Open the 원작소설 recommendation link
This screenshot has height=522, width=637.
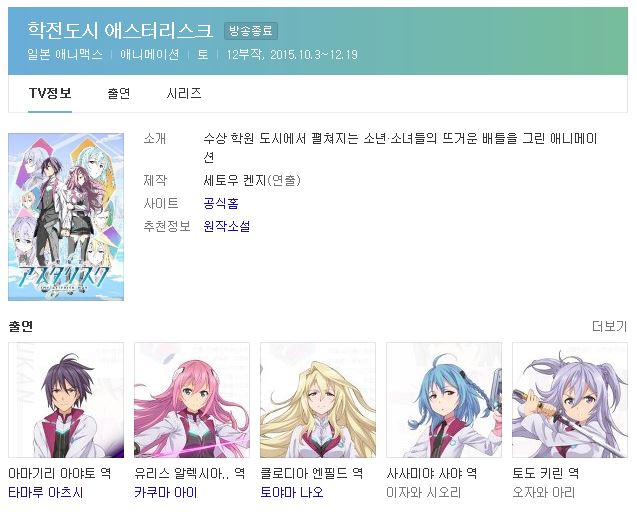(x=227, y=226)
